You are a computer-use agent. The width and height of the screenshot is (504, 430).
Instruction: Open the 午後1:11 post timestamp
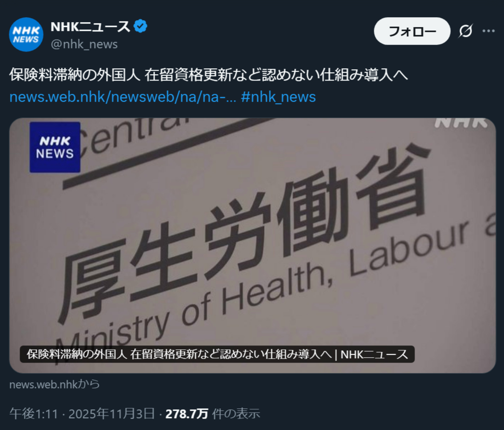pyautogui.click(x=34, y=414)
